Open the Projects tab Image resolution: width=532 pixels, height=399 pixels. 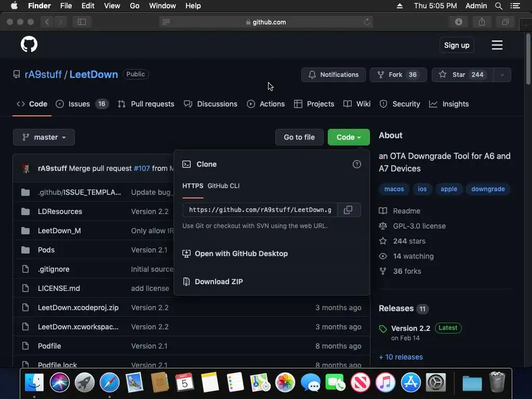pos(314,104)
